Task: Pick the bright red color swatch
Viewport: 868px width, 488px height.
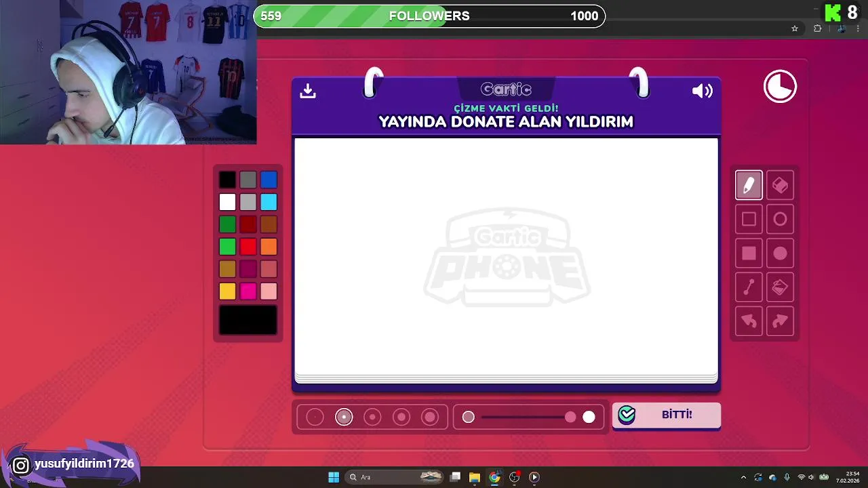Action: click(248, 247)
